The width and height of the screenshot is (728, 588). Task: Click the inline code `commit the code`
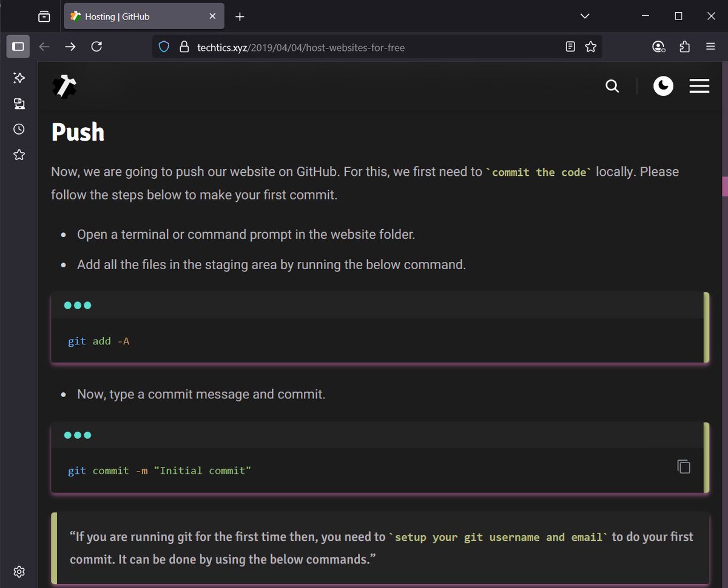coord(539,172)
